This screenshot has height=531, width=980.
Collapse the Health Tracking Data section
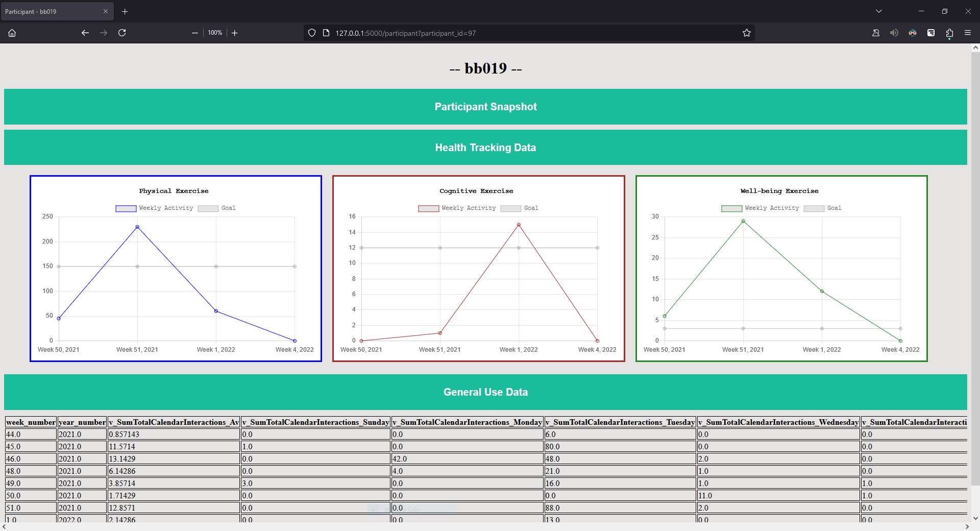(485, 148)
